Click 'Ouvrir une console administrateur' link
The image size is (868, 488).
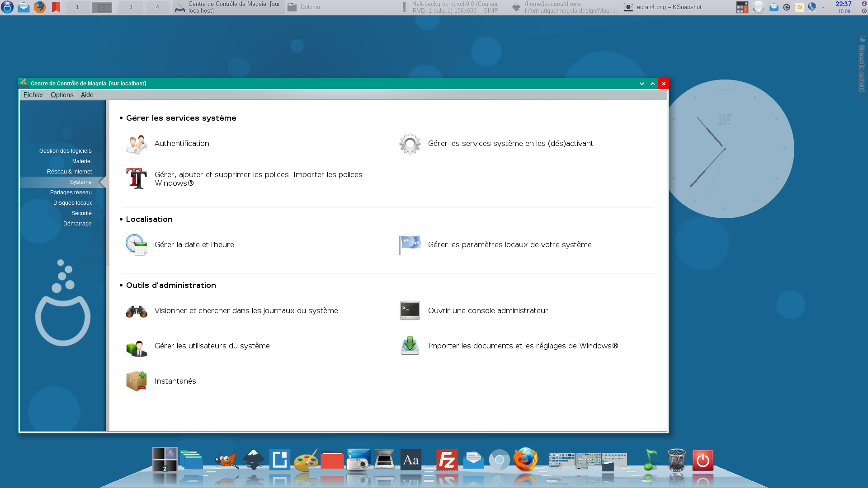coord(488,311)
